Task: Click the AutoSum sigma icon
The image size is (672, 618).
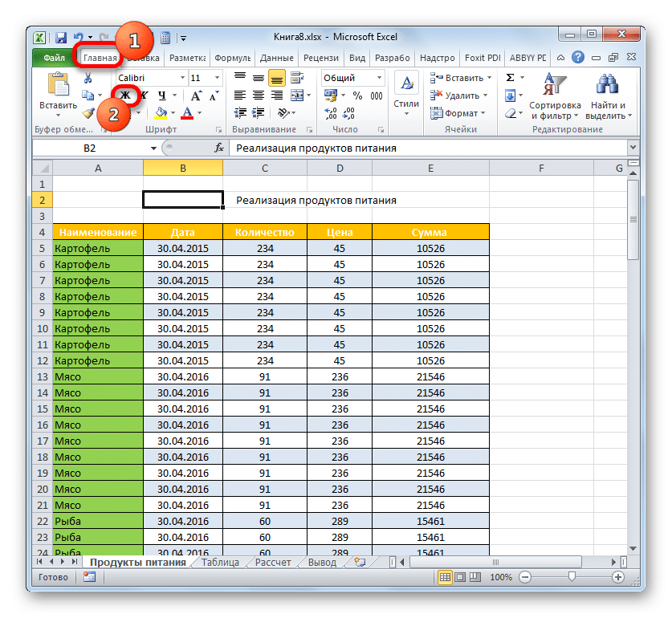Action: tap(510, 78)
